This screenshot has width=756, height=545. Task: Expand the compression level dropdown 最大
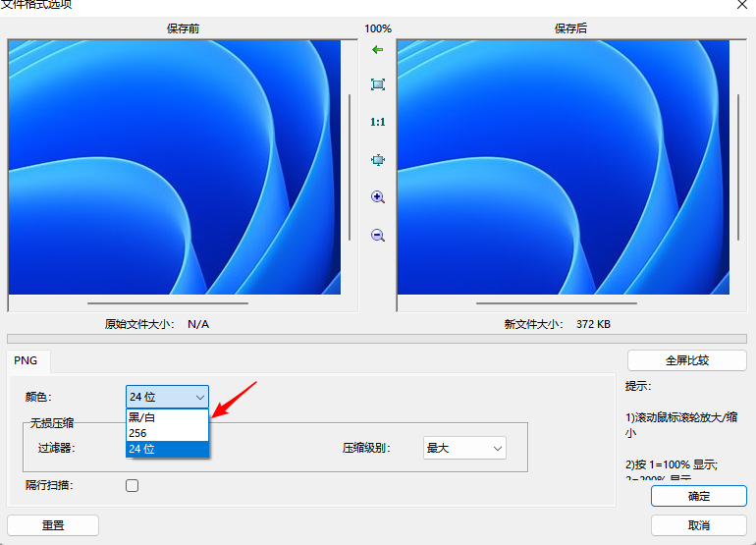click(464, 448)
